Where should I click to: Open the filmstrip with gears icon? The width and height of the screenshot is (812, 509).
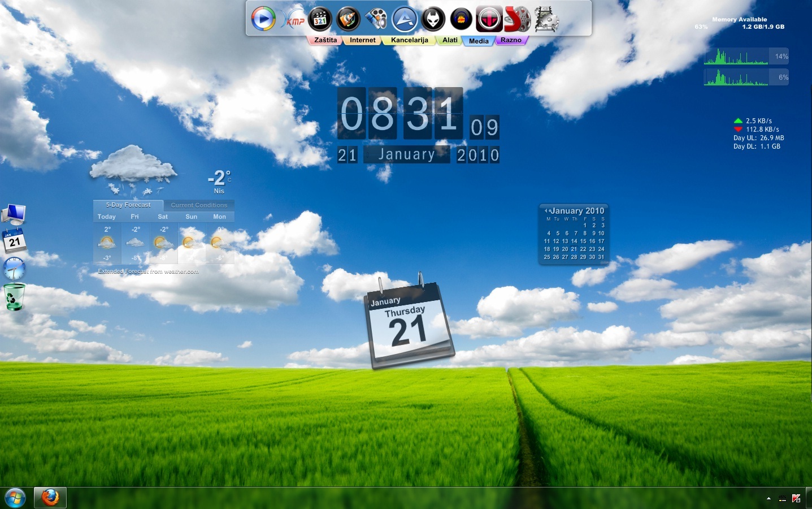(x=546, y=19)
